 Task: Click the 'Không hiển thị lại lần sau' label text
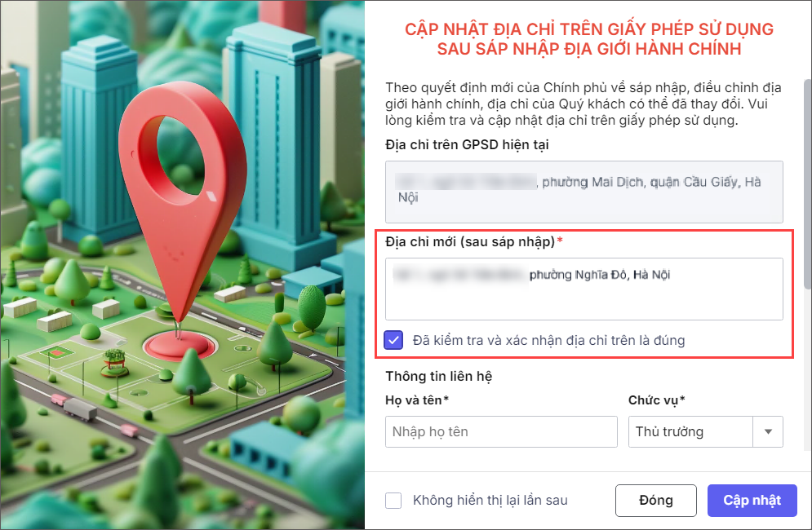click(490, 501)
